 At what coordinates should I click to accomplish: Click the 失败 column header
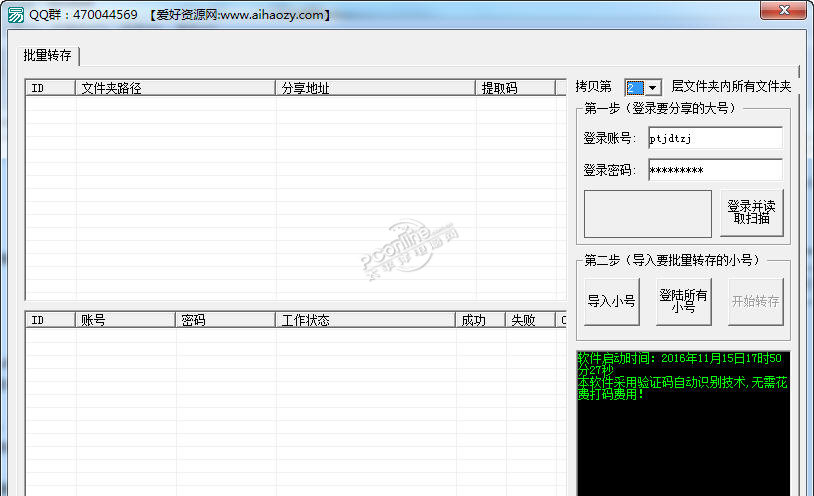pyautogui.click(x=530, y=320)
